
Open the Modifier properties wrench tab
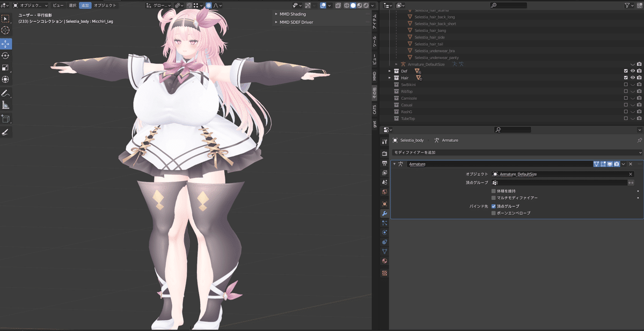384,214
